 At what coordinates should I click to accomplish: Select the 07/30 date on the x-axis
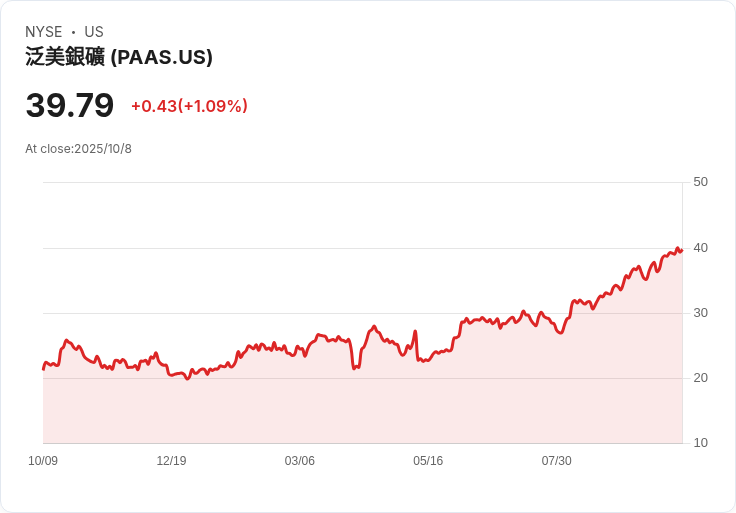[556, 461]
